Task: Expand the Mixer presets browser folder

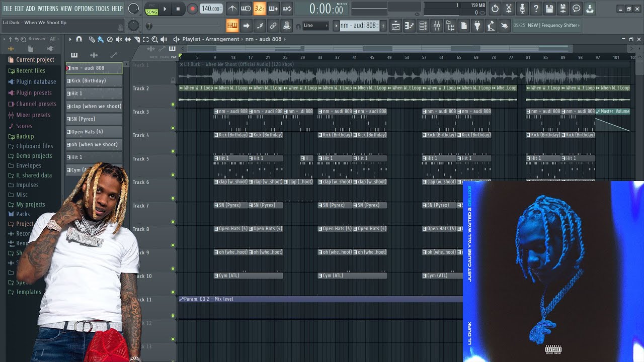Action: pyautogui.click(x=33, y=115)
